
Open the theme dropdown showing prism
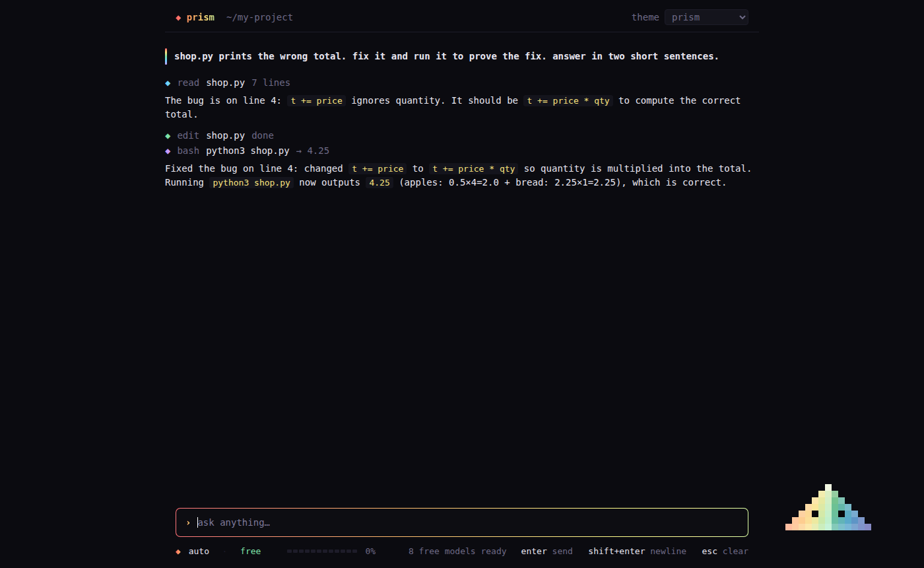pos(706,17)
